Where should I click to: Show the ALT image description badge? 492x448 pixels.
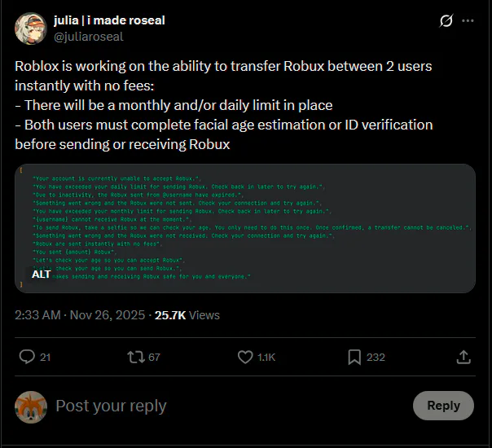point(42,275)
